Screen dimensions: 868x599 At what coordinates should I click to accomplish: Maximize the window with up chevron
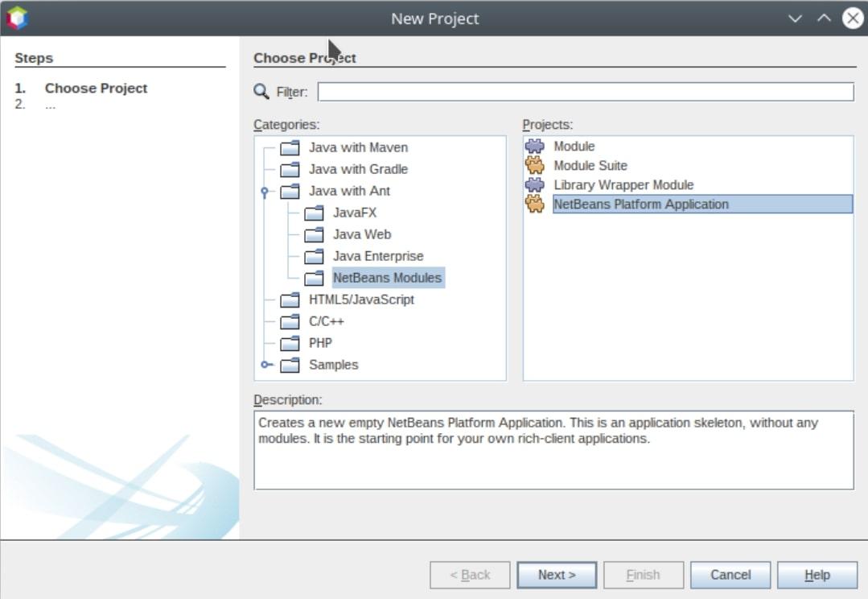(x=824, y=19)
